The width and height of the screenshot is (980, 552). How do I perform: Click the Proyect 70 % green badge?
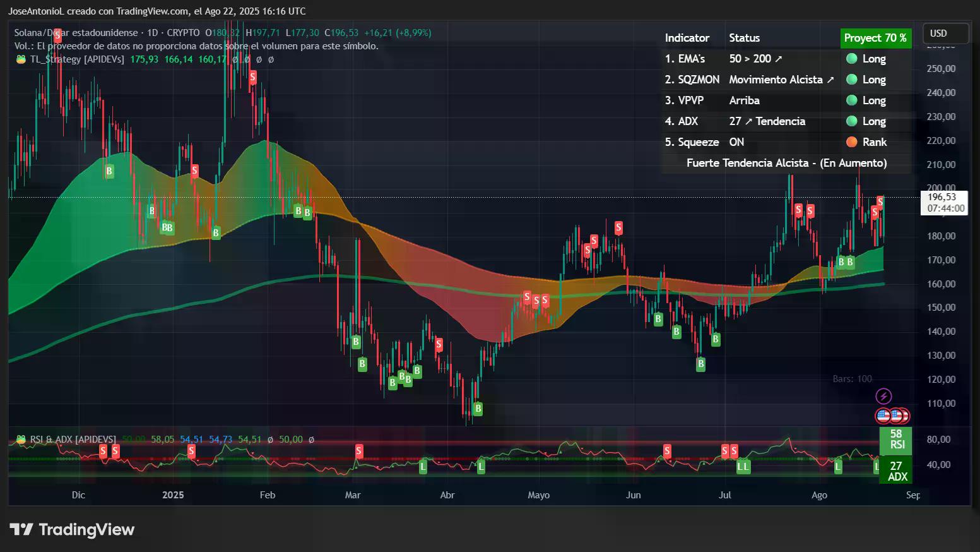pos(875,38)
